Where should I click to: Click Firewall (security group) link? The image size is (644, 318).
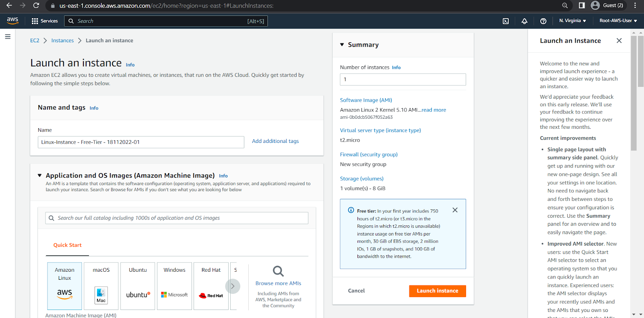point(369,155)
